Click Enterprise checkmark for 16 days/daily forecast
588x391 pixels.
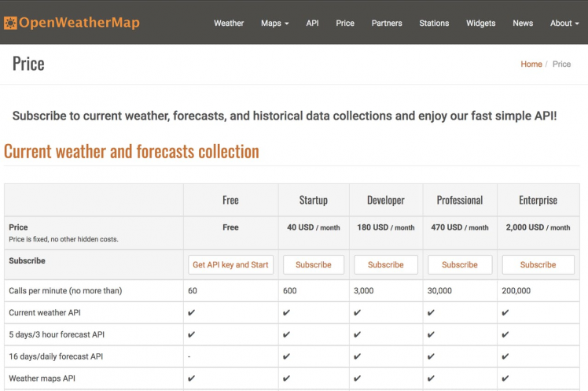click(505, 356)
